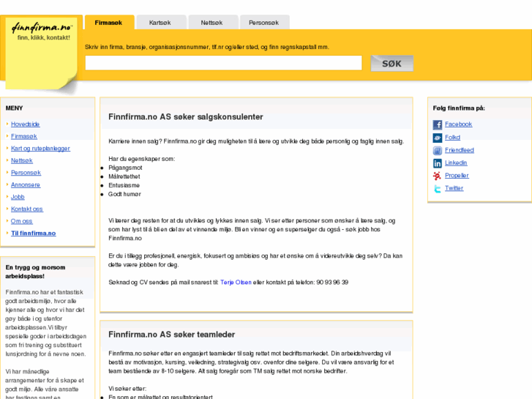Click the Linkedin icon
The width and height of the screenshot is (532, 399).
(x=438, y=163)
